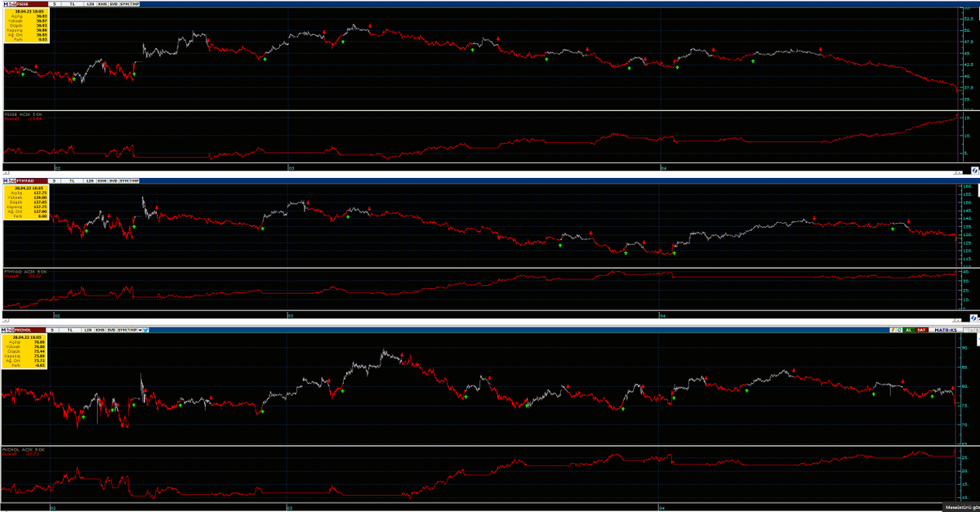The image size is (980, 512).
Task: Click '02' label on KCHOL time axis
Action: [54, 507]
